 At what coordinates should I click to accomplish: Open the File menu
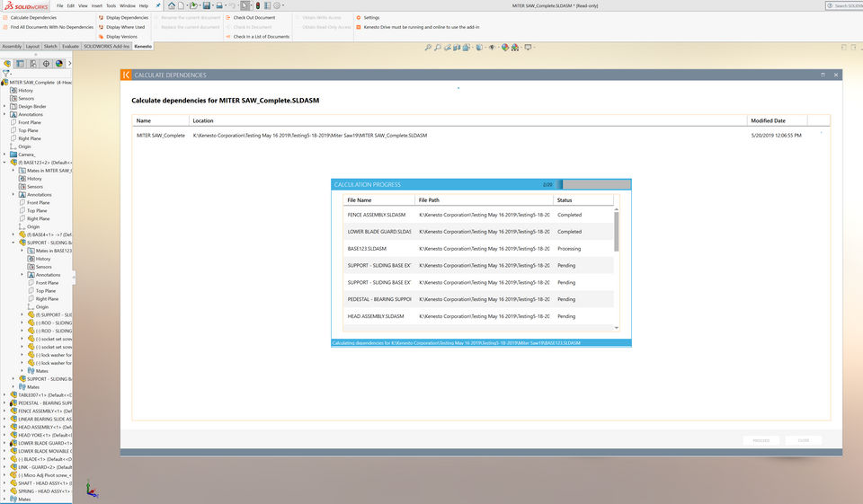59,5
